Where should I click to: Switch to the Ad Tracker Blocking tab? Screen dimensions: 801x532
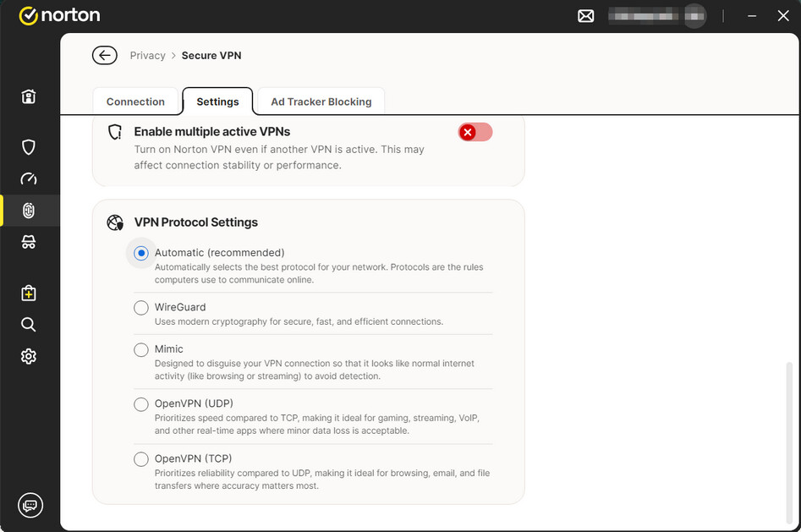[321, 101]
